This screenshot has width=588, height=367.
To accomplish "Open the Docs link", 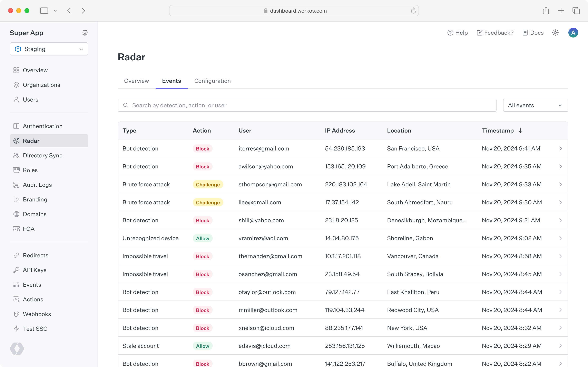I will [533, 33].
